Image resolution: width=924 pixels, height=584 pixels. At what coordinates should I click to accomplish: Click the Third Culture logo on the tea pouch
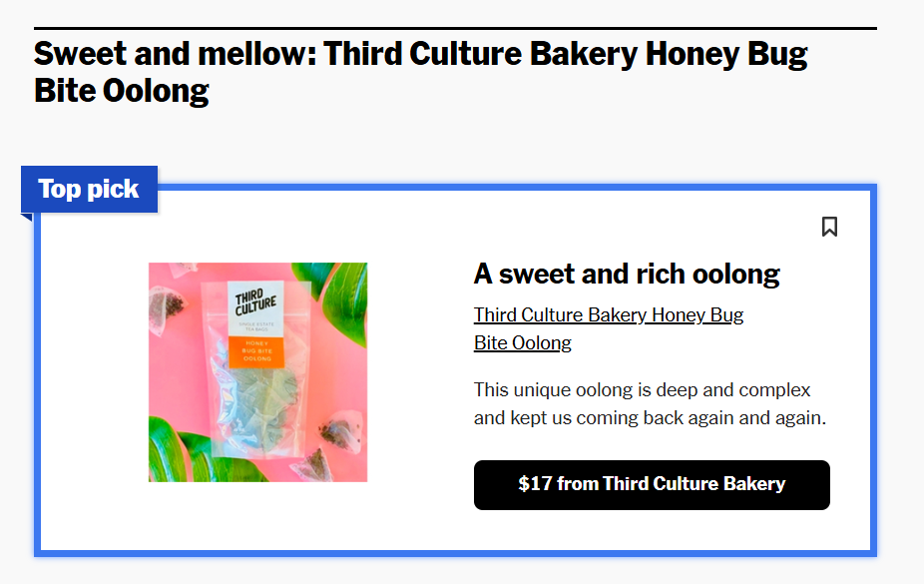[255, 302]
